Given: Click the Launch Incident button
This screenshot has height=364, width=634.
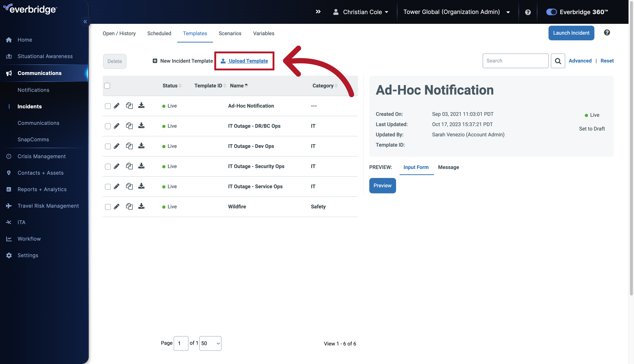Looking at the screenshot, I should click(571, 33).
